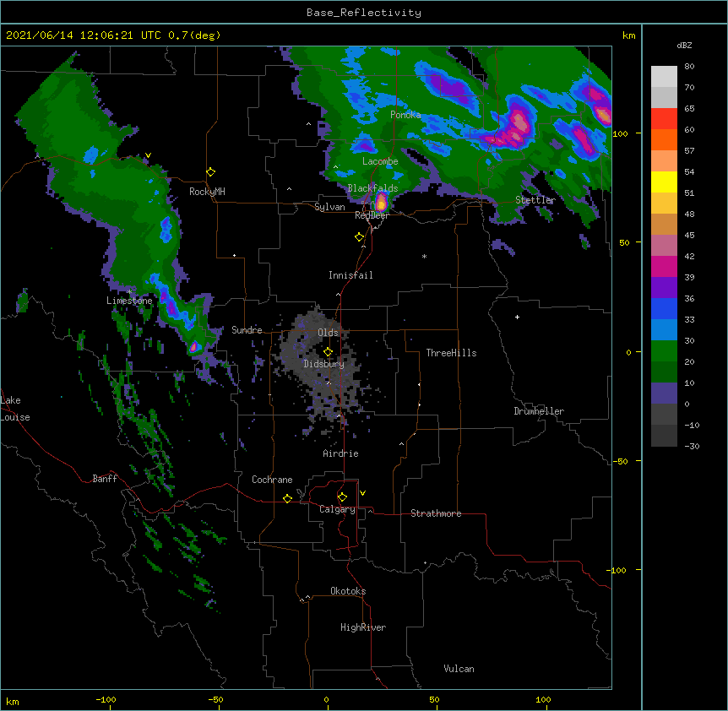This screenshot has height=711, width=728.
Task: Click the red 65 dBZ legend swatch
Action: point(664,119)
